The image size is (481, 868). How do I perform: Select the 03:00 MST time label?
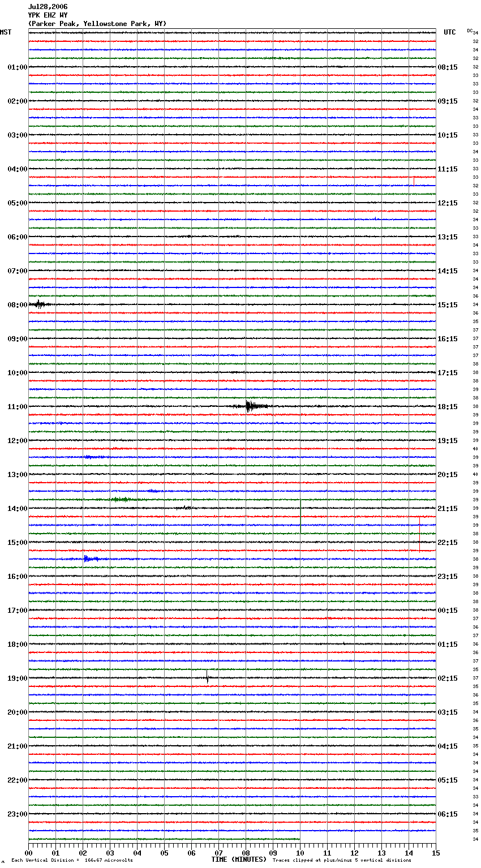pyautogui.click(x=18, y=135)
